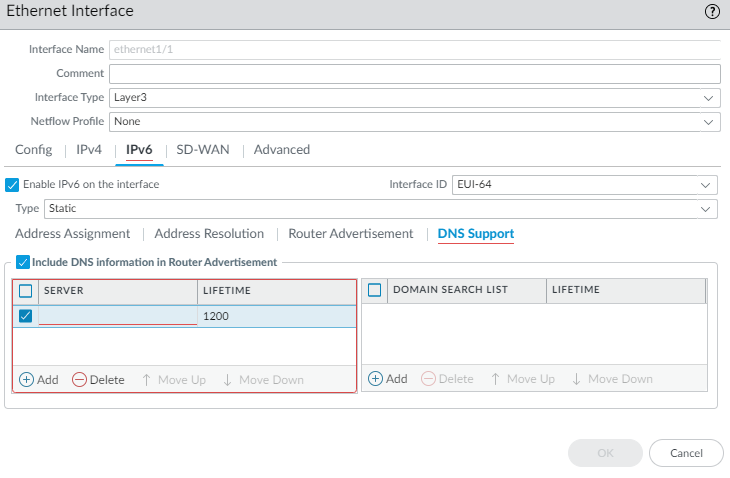This screenshot has height=478, width=730.
Task: Click Delete icon under Domain Search List
Action: point(429,379)
